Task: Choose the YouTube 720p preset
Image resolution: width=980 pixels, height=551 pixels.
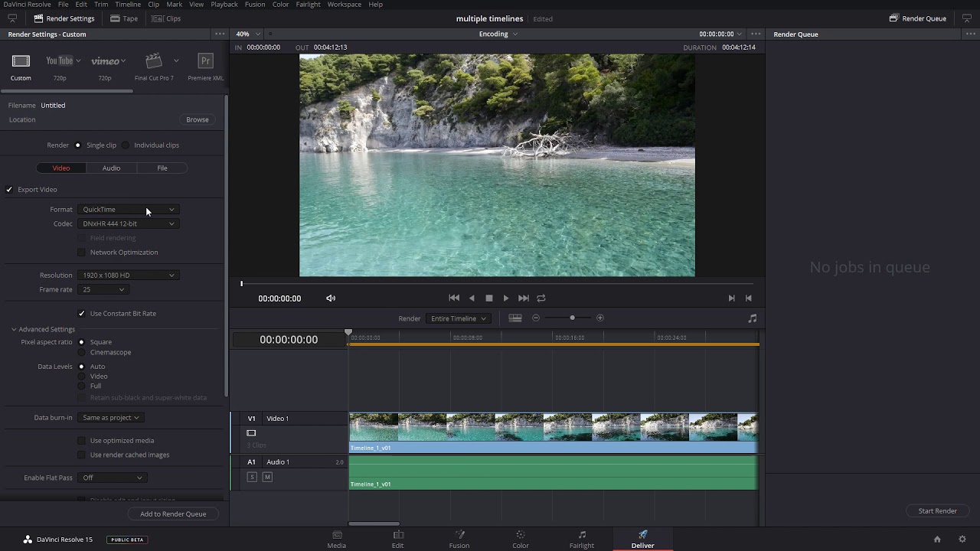Action: (x=60, y=61)
